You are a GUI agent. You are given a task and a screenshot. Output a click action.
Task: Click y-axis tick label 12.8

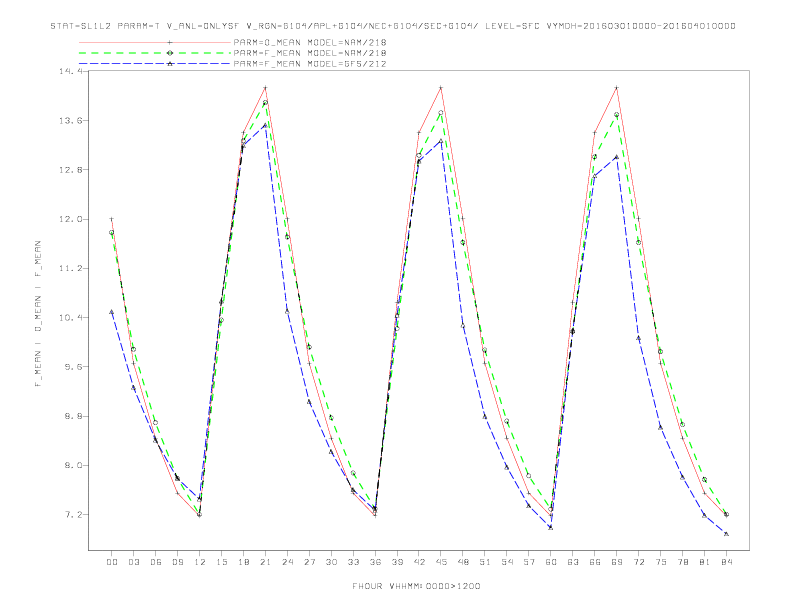tap(70, 170)
